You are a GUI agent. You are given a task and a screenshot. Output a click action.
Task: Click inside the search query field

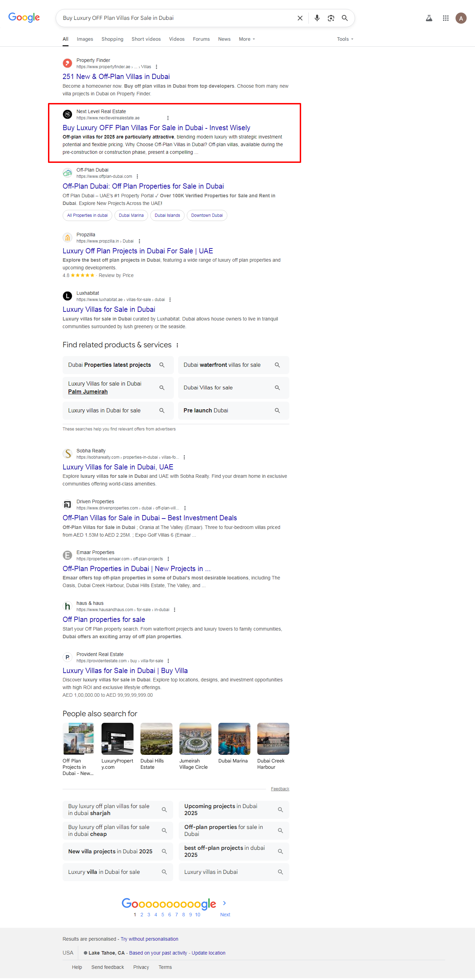pyautogui.click(x=177, y=18)
